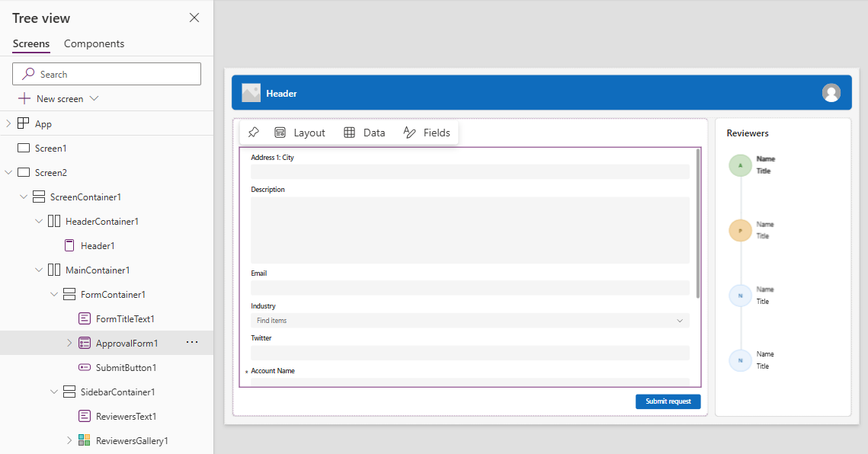Click the MainContainer1 container icon

pyautogui.click(x=54, y=270)
